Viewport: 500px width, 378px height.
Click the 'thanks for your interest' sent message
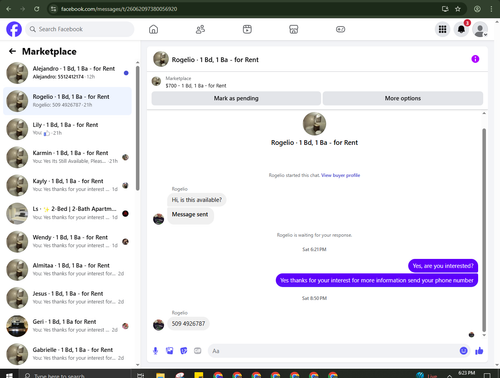pos(377,280)
